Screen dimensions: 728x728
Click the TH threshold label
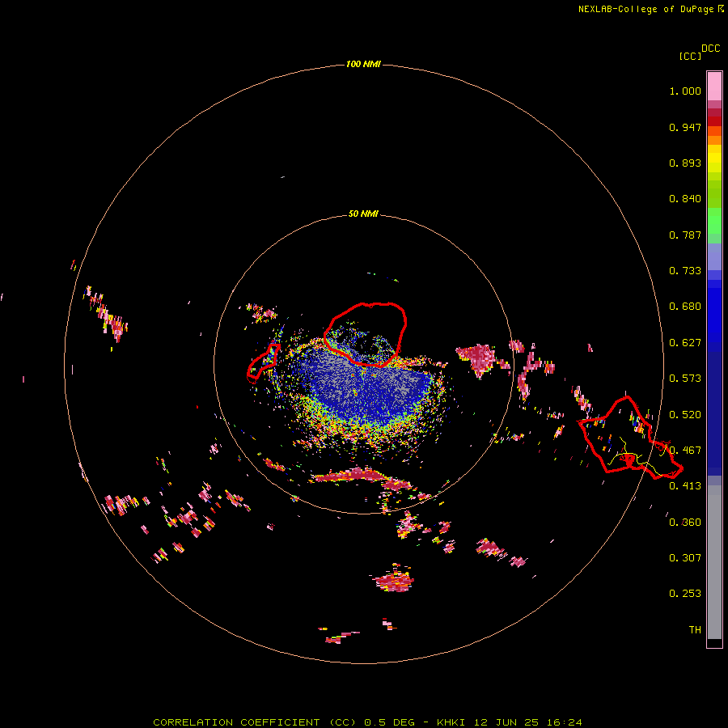[695, 630]
